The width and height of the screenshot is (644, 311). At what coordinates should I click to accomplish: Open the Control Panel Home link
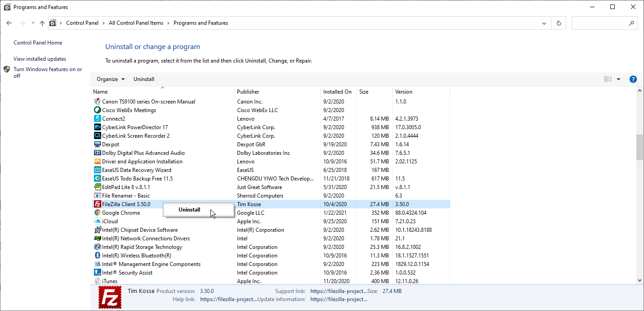pyautogui.click(x=38, y=43)
